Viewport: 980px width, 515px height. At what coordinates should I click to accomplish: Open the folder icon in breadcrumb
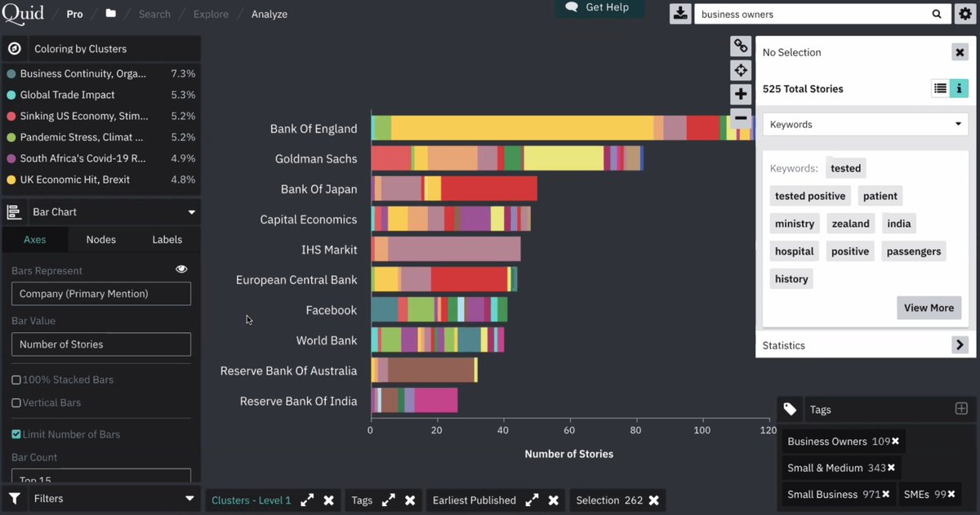(111, 14)
